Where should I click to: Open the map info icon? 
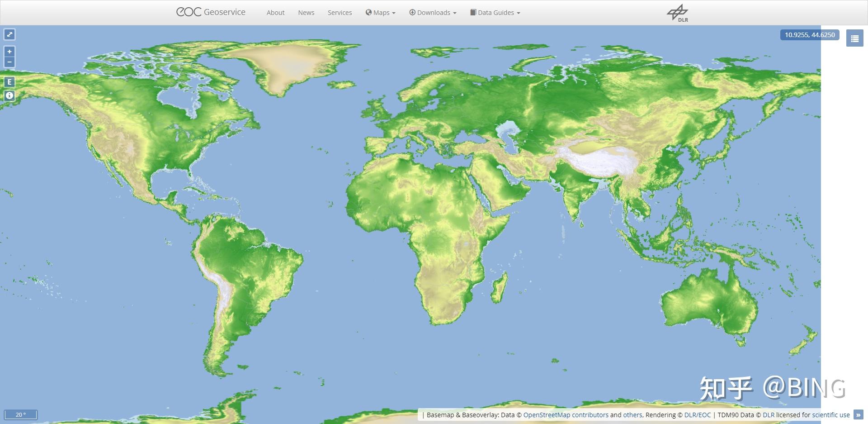pos(9,95)
